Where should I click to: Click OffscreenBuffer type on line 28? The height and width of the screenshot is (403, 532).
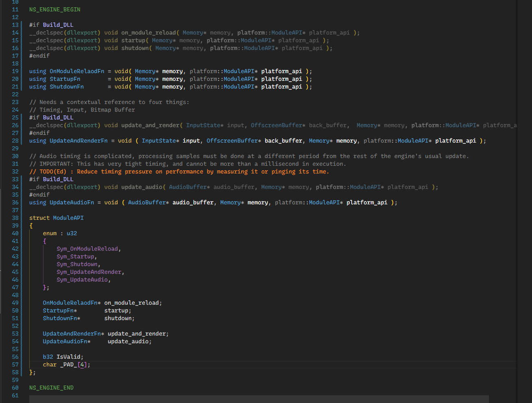click(x=232, y=141)
